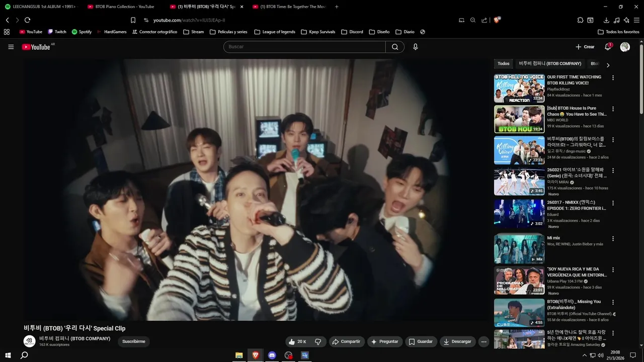This screenshot has width=644, height=362.
Task: Open the browser hamburger menu
Action: [x=636, y=20]
